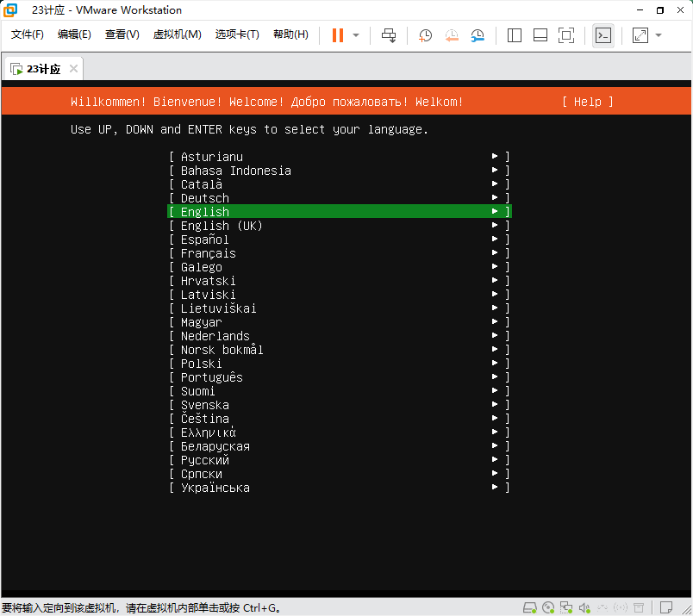The width and height of the screenshot is (693, 616).
Task: Click the stretch guest display icon
Action: point(640,35)
